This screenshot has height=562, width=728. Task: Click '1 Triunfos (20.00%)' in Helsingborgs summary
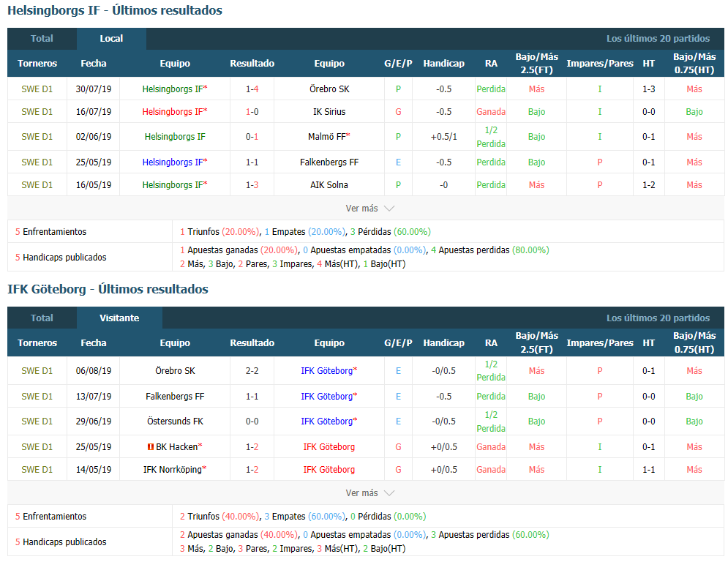tap(219, 232)
